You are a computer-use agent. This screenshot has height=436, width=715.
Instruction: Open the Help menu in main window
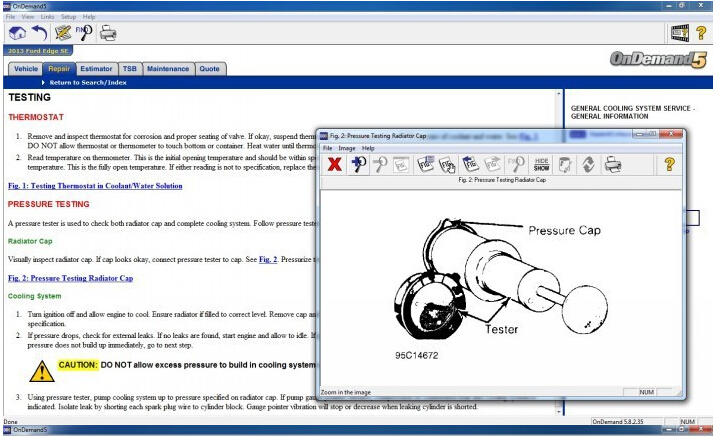pos(89,16)
